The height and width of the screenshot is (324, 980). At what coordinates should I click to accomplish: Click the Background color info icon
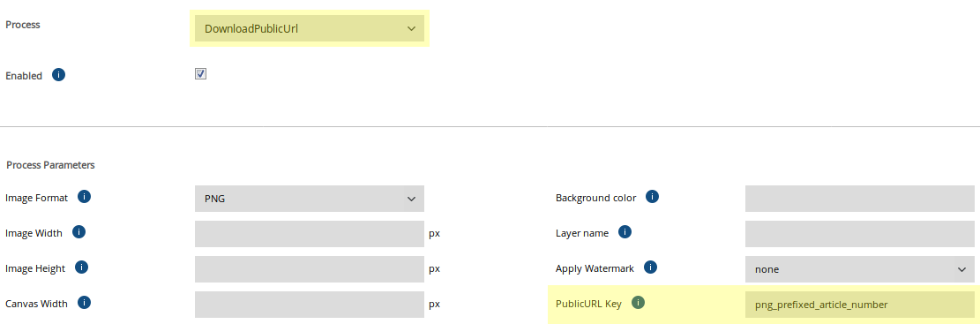pos(652,197)
